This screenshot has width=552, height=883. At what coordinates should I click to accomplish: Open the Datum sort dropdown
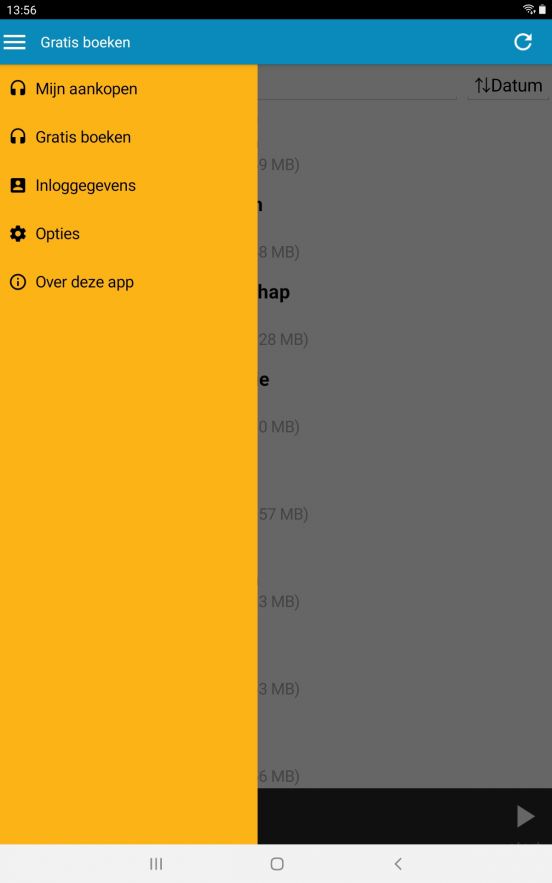pyautogui.click(x=508, y=86)
